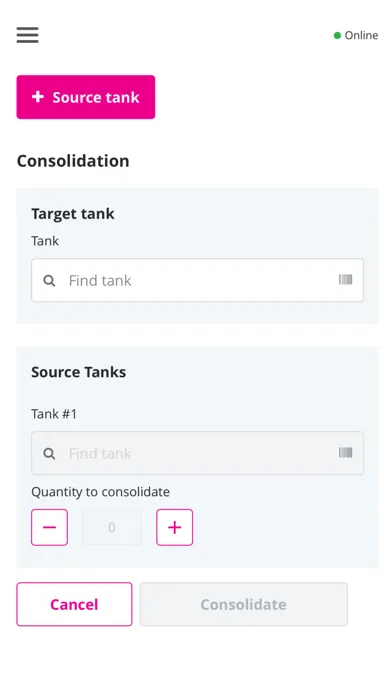Focus the Tank #1 Find tank field
This screenshot has height=696, width=392.
(x=197, y=453)
